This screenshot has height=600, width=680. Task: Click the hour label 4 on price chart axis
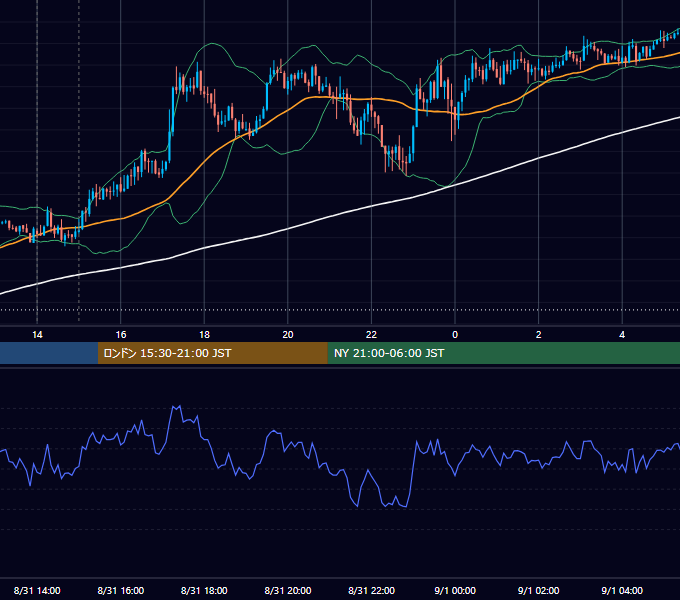tap(622, 334)
